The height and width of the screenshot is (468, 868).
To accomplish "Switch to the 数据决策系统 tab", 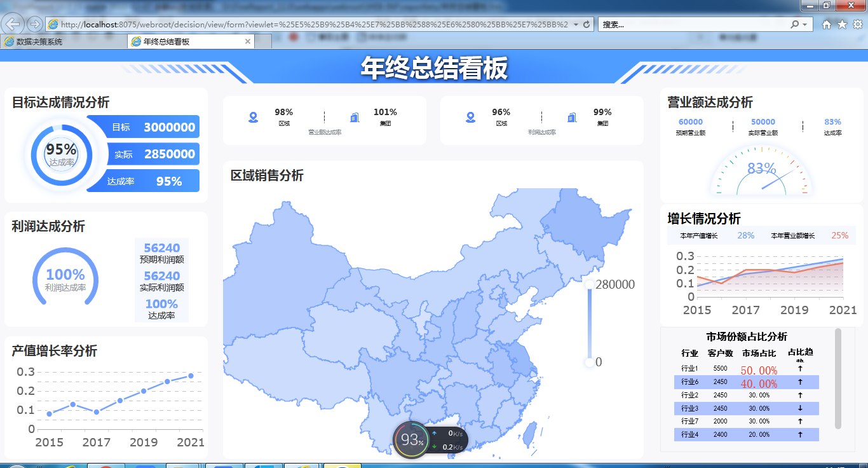I will [39, 42].
